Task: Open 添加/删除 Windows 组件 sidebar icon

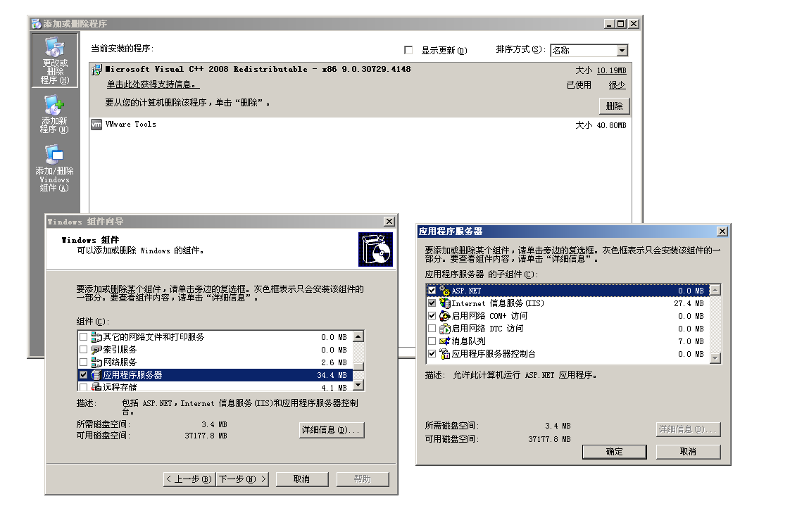Action: [54, 168]
